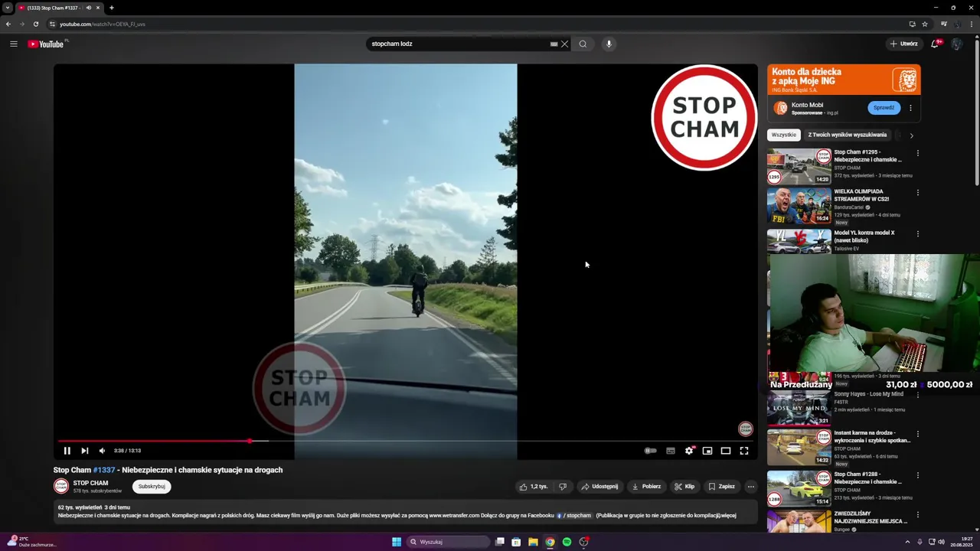The height and width of the screenshot is (551, 980).
Task: Open the player settings gear
Action: click(689, 451)
